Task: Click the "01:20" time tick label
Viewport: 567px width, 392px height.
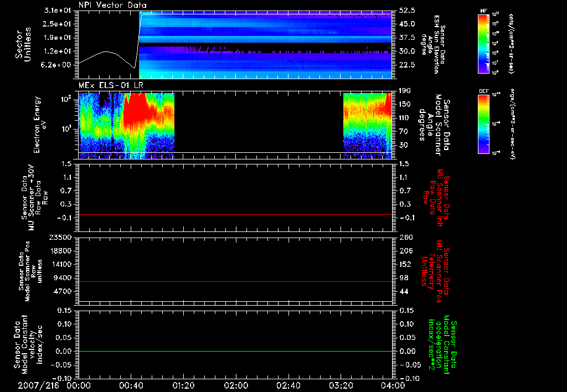Action: [x=183, y=385]
